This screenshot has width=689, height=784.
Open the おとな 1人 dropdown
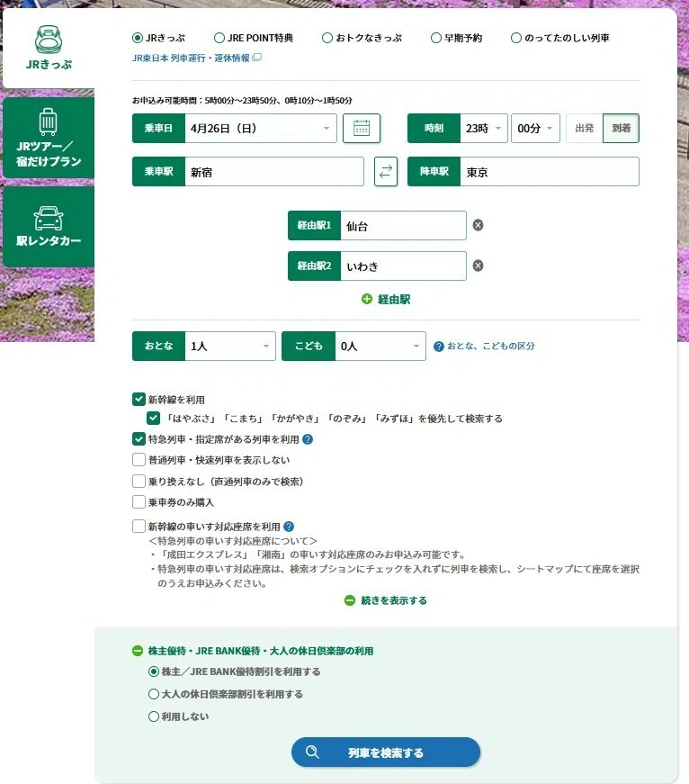[230, 346]
